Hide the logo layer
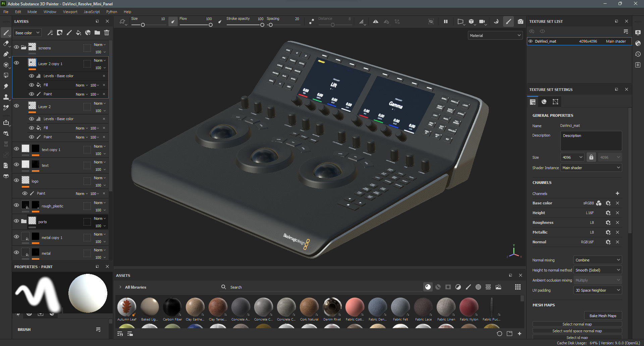This screenshot has width=644, height=346. 16,180
